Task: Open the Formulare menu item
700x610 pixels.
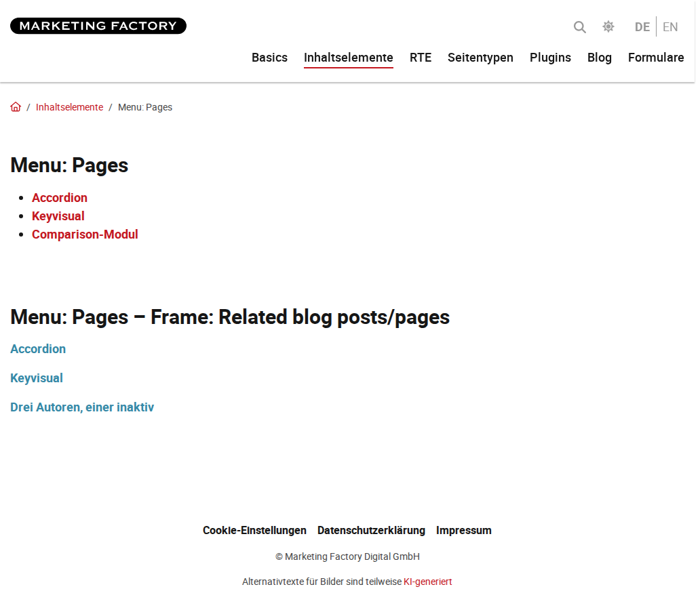Action: (656, 58)
